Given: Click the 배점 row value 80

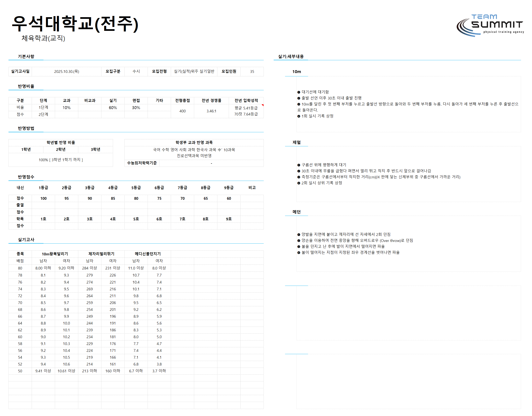Looking at the screenshot, I should click(20, 268).
